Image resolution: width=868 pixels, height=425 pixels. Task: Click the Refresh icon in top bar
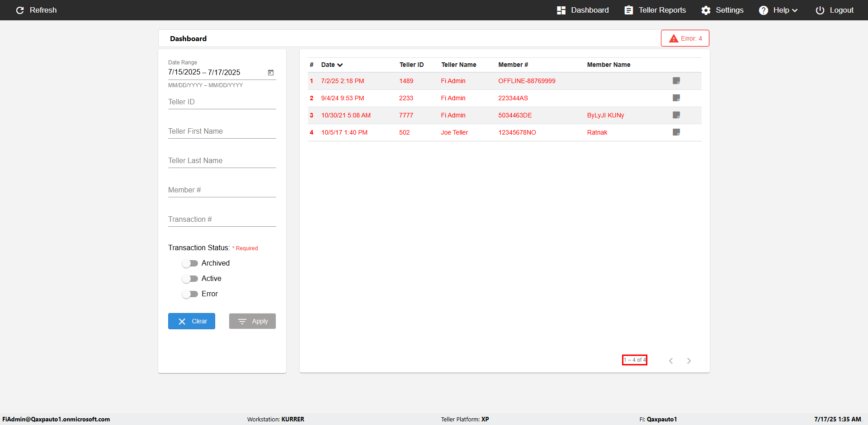click(20, 10)
